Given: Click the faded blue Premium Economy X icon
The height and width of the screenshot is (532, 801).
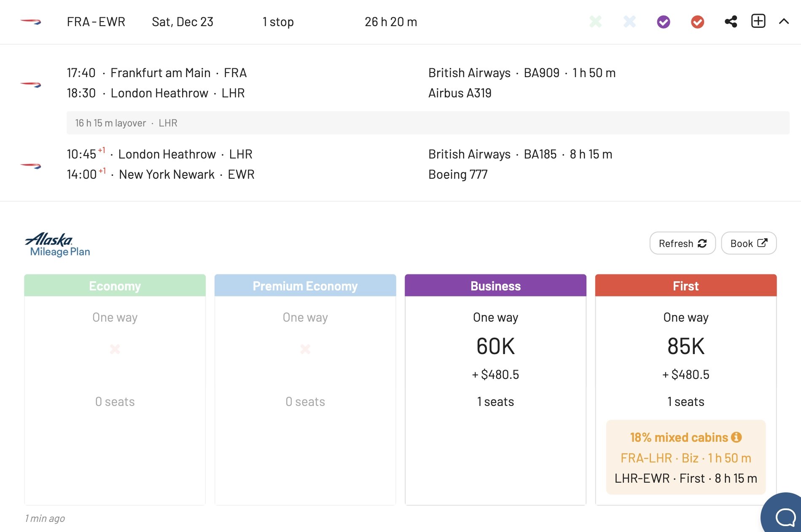Looking at the screenshot, I should (x=629, y=21).
